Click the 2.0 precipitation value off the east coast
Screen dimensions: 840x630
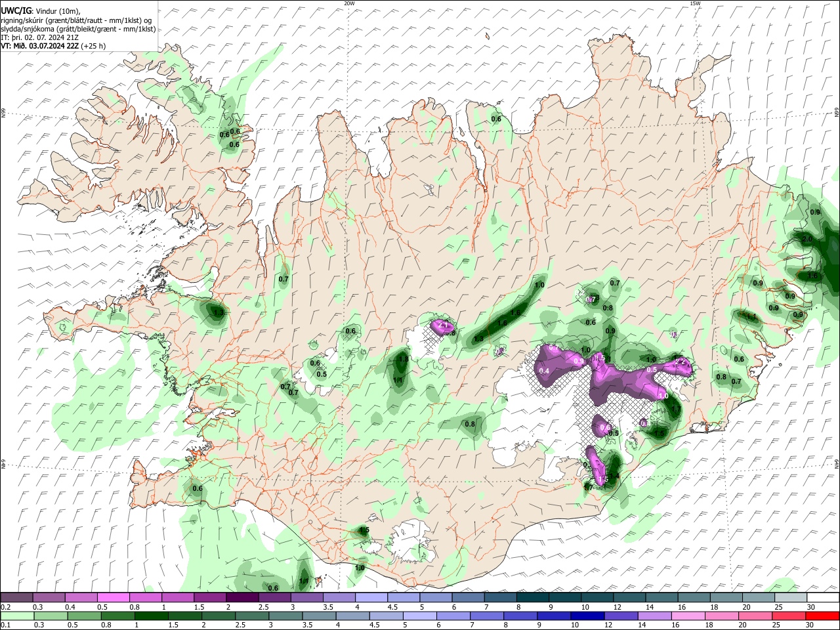point(807,240)
